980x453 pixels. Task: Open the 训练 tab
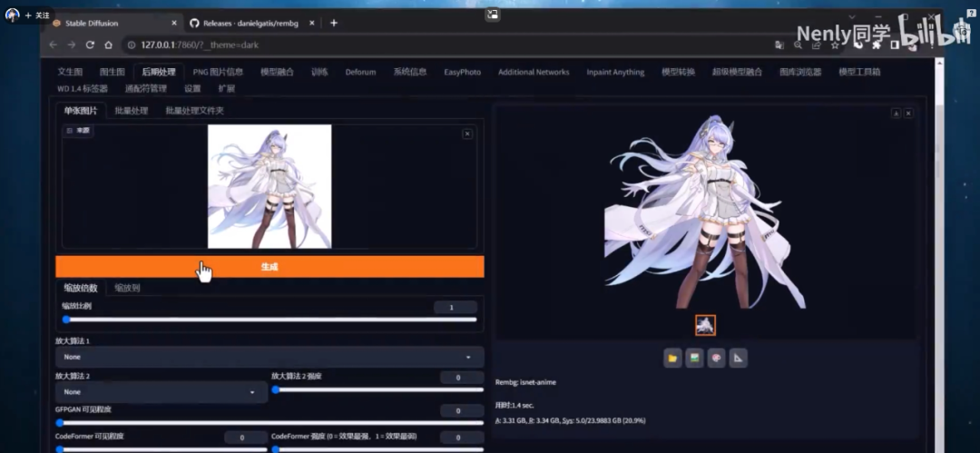(x=319, y=72)
